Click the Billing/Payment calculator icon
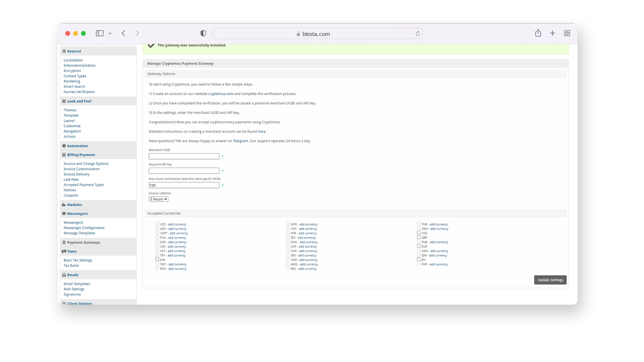Viewport: 644px width, 362px height. [64, 155]
